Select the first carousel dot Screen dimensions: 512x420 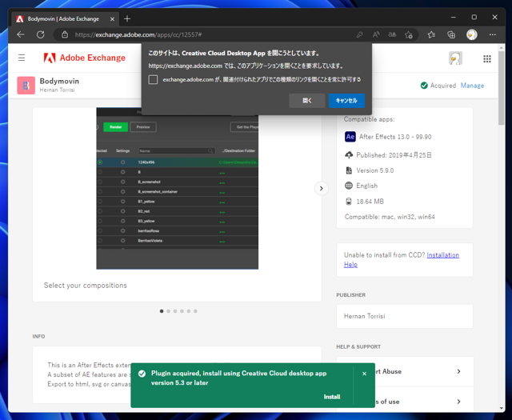[x=162, y=311]
